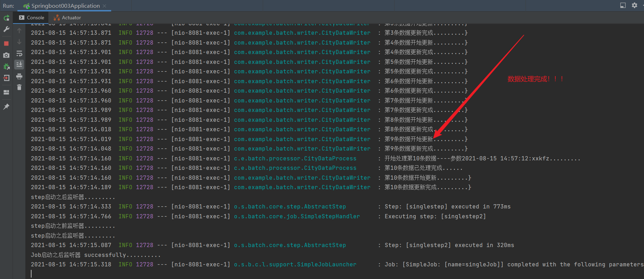
Task: Click 'o.s.batch.core.step.AbstractStep' on the 14:57:15.087 line
Action: (x=290, y=245)
